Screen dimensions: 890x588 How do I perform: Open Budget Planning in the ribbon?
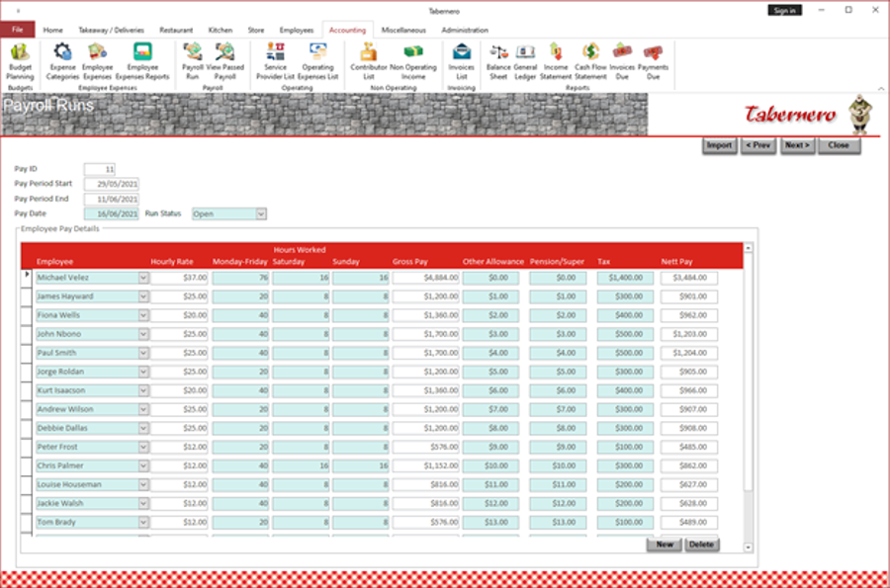click(x=21, y=61)
